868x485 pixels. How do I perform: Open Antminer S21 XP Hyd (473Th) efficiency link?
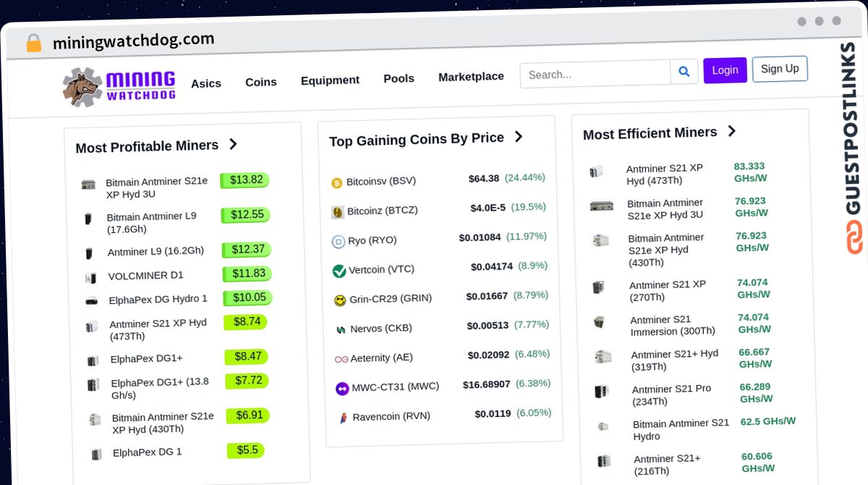point(665,174)
